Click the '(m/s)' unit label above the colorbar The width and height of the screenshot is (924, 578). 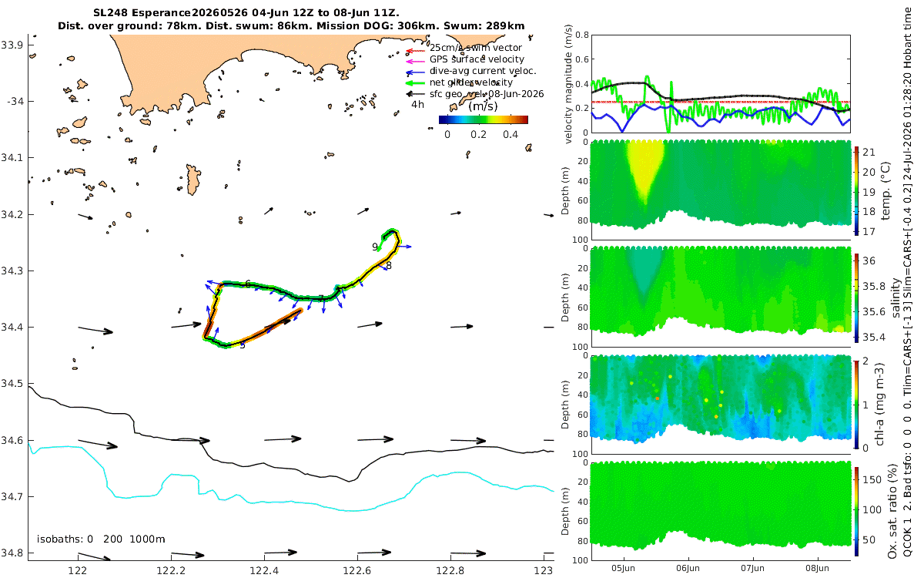tap(483, 106)
